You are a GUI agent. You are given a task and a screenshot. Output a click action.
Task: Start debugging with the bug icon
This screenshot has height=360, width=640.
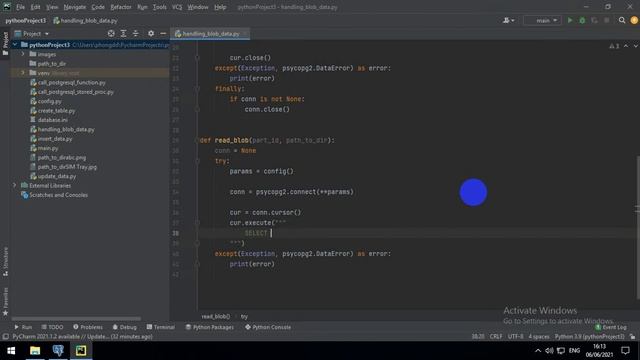point(582,20)
